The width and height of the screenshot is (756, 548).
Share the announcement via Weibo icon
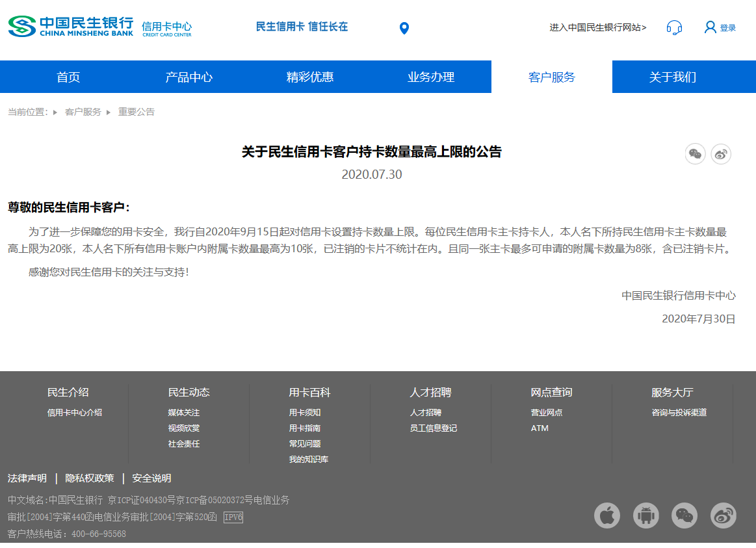pos(722,154)
